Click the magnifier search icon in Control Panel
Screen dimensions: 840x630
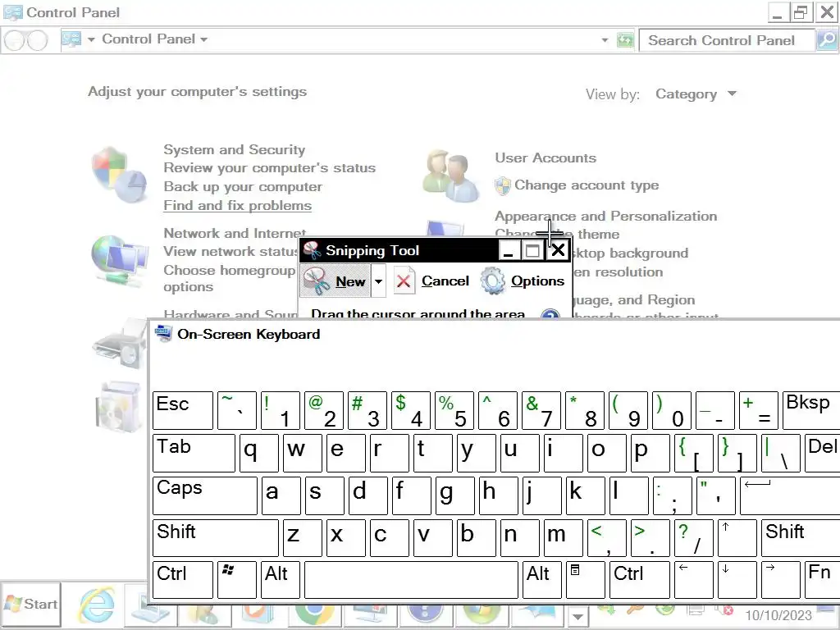coord(827,40)
